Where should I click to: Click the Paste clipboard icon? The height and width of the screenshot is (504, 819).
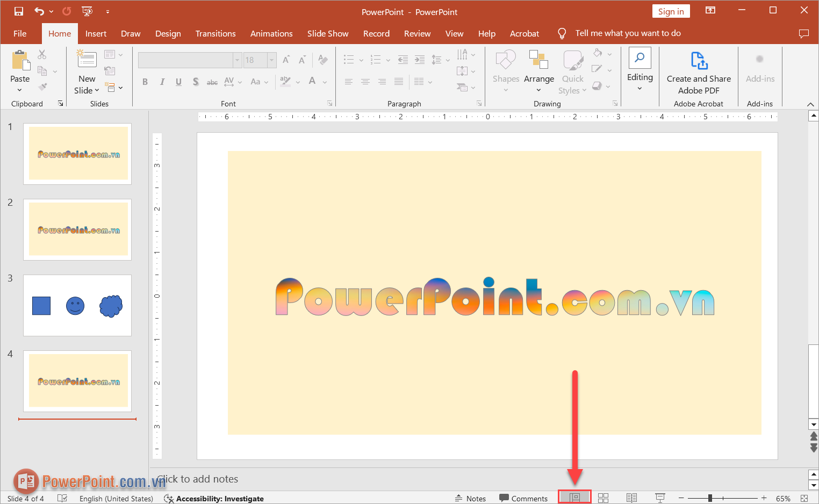[x=20, y=60]
